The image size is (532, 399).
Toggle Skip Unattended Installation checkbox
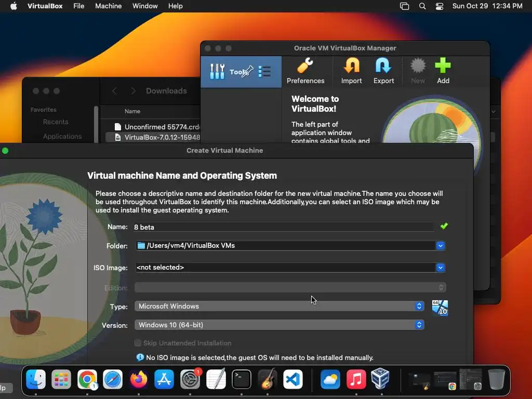point(138,343)
